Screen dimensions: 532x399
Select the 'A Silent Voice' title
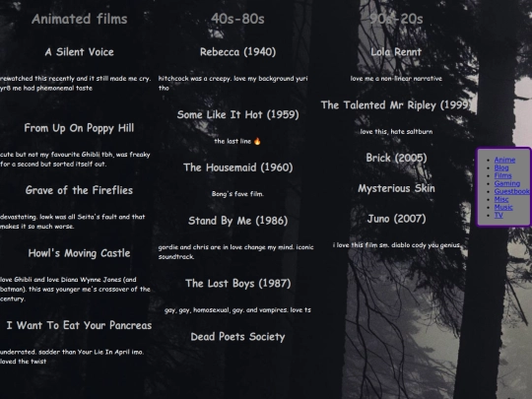point(80,52)
